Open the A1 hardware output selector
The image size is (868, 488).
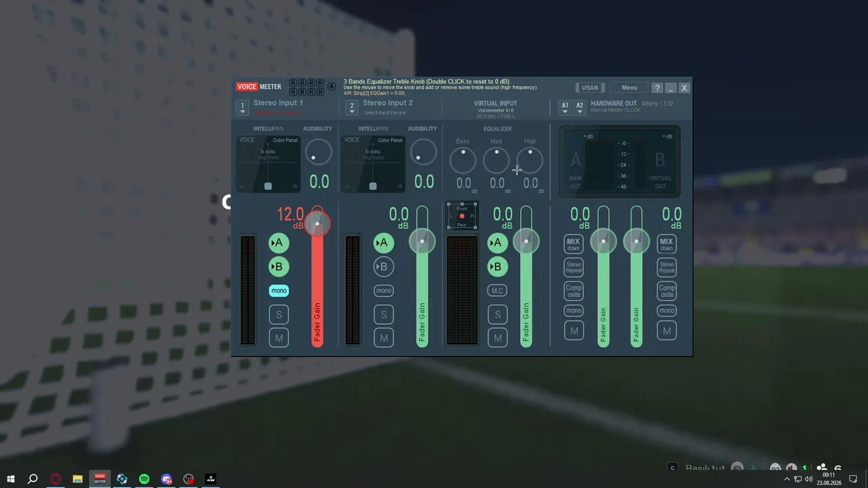coord(565,107)
